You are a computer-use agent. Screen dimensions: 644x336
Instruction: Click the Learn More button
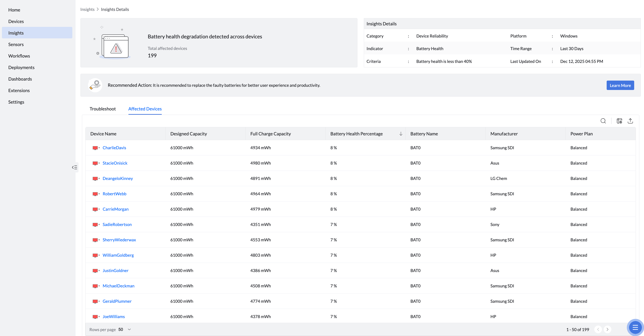coord(620,85)
